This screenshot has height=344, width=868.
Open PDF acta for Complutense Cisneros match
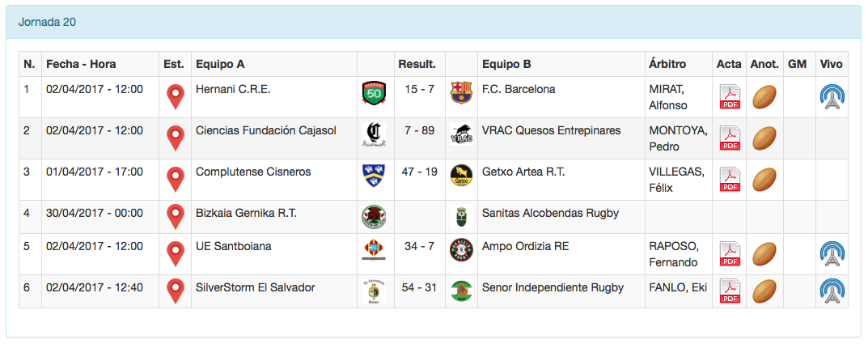(x=730, y=180)
